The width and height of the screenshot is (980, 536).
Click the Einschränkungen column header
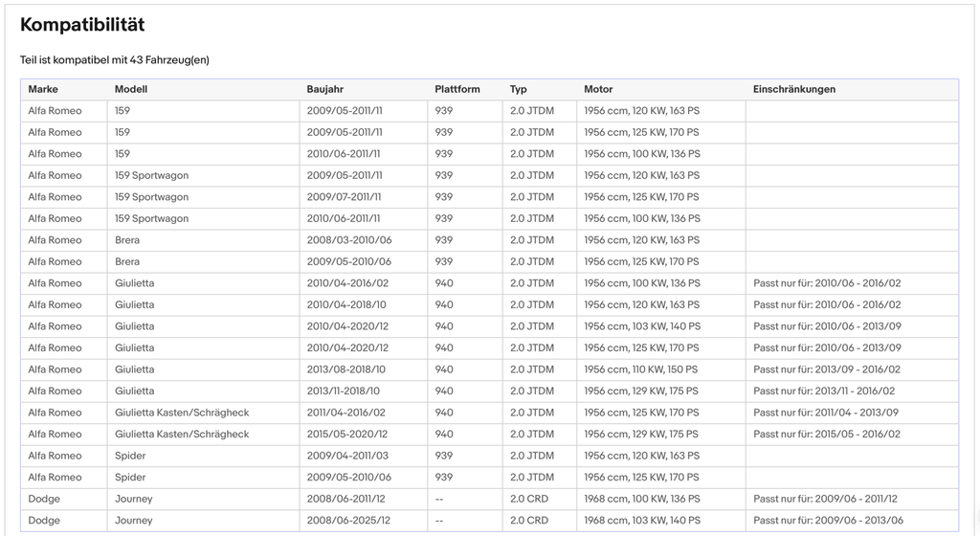pyautogui.click(x=793, y=89)
